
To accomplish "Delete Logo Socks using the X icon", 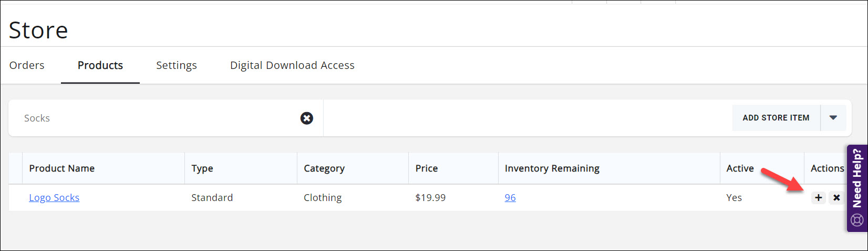I will pos(836,198).
